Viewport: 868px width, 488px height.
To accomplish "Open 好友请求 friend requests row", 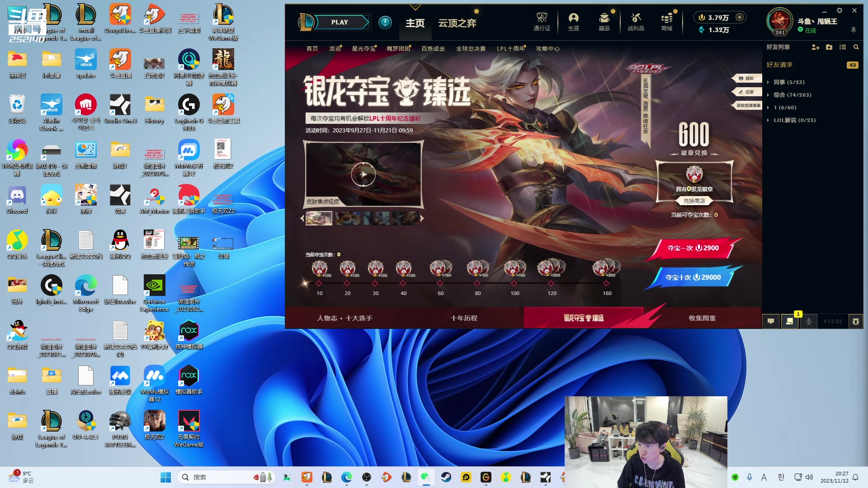I will (x=812, y=65).
